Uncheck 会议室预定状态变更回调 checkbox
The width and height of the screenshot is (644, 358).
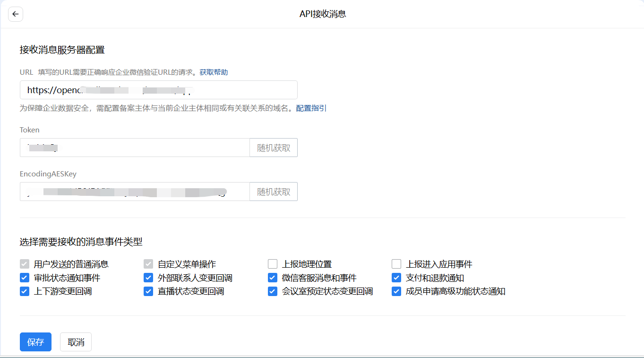273,291
